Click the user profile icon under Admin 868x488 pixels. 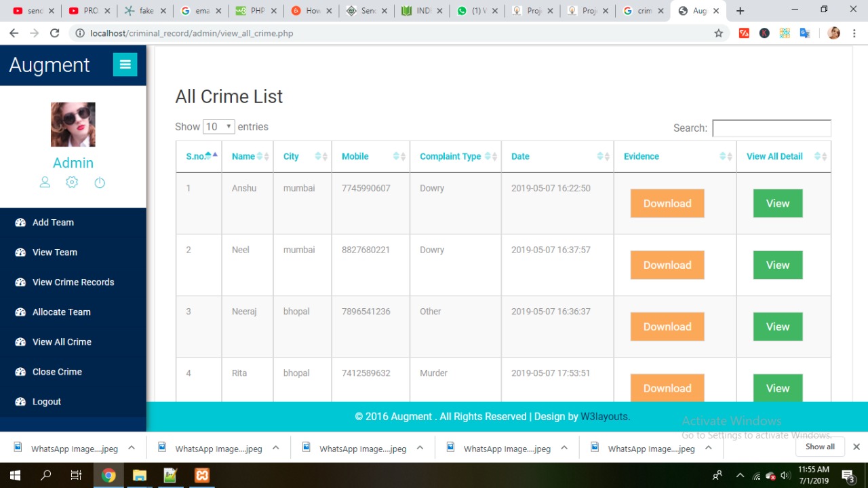coord(45,183)
